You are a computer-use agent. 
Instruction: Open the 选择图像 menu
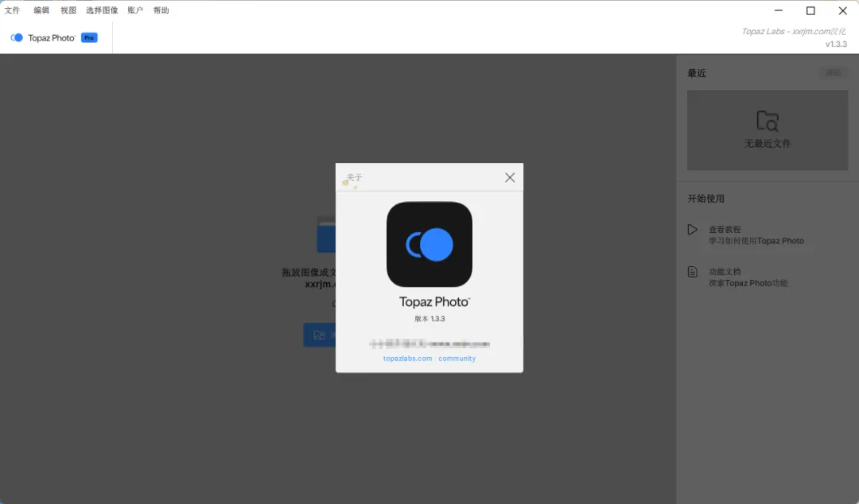(x=102, y=10)
